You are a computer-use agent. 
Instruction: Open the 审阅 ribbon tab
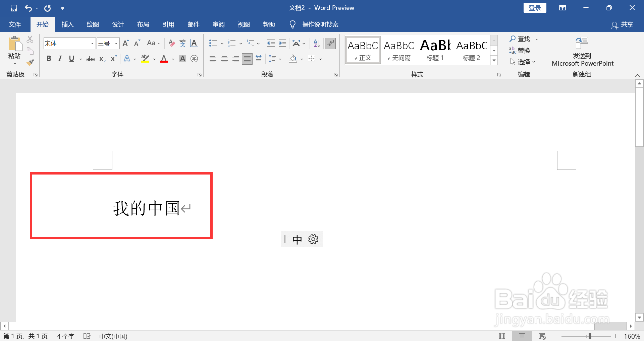click(x=218, y=24)
